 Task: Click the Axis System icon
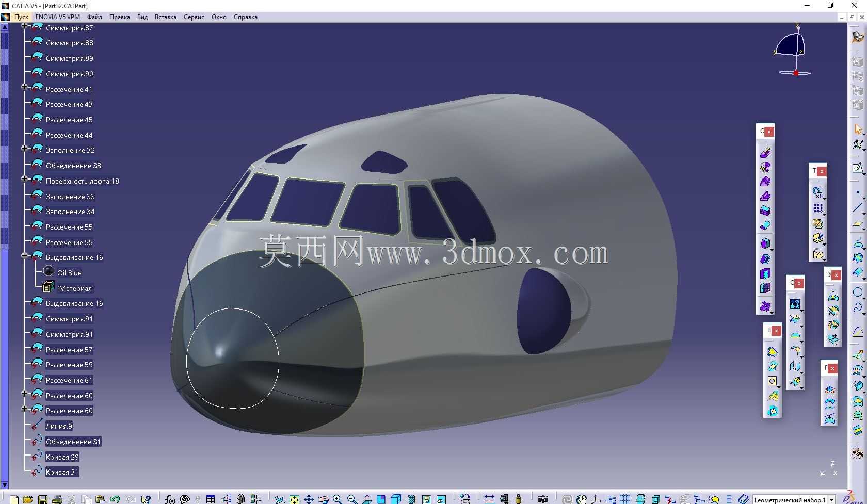click(596, 499)
